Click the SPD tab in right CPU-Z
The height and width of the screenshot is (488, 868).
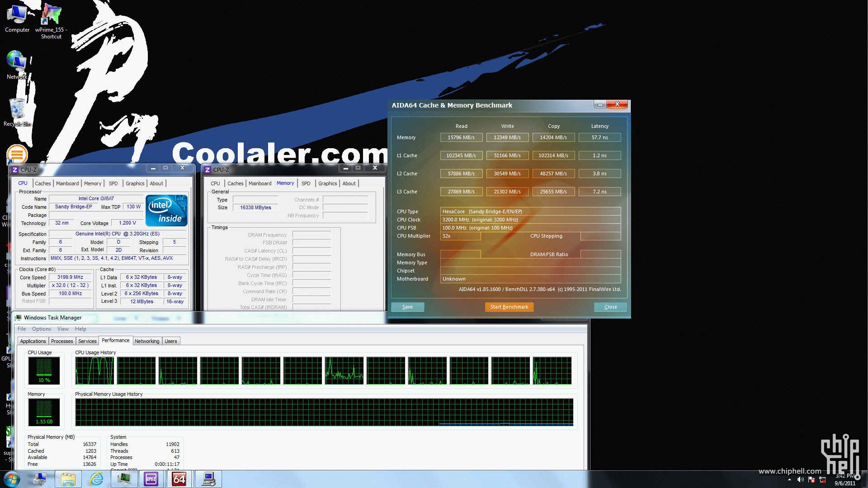(305, 183)
